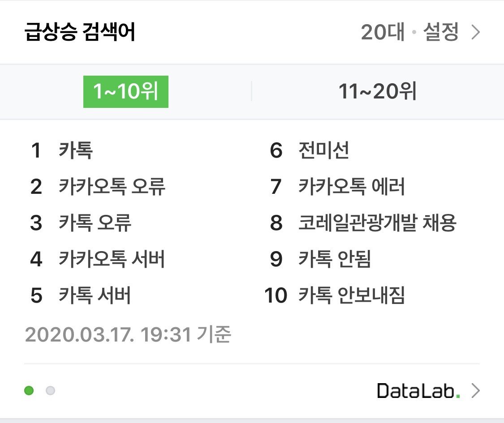Click the 카카오톡 에러 keyword
This screenshot has height=423, width=504.
click(351, 187)
